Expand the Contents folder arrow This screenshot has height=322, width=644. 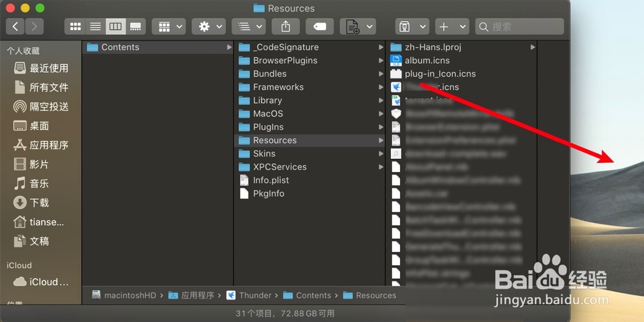pyautogui.click(x=229, y=47)
